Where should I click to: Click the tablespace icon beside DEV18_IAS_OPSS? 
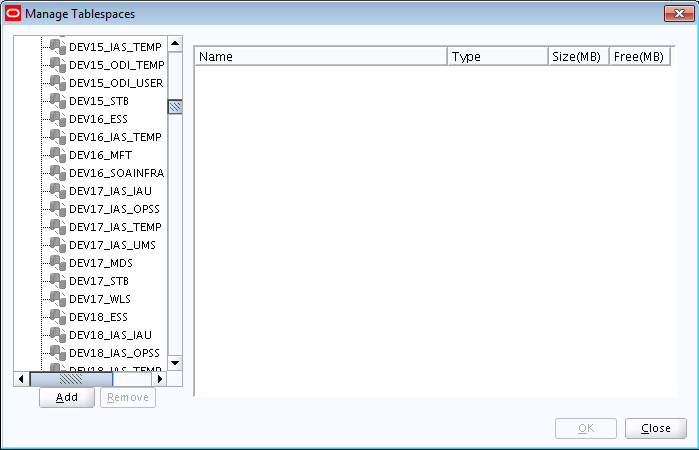(58, 353)
